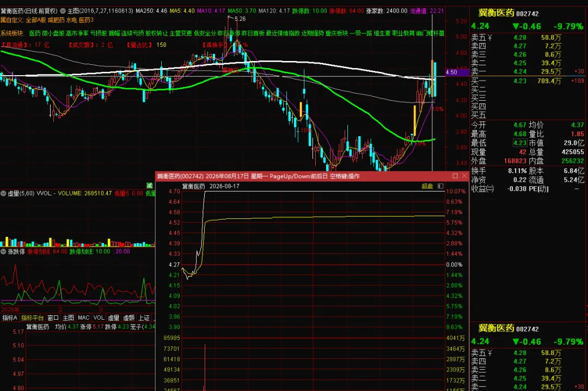The width and height of the screenshot is (588, 391).
Task: Open the 昨日首板 system sector
Action: (x=253, y=33)
